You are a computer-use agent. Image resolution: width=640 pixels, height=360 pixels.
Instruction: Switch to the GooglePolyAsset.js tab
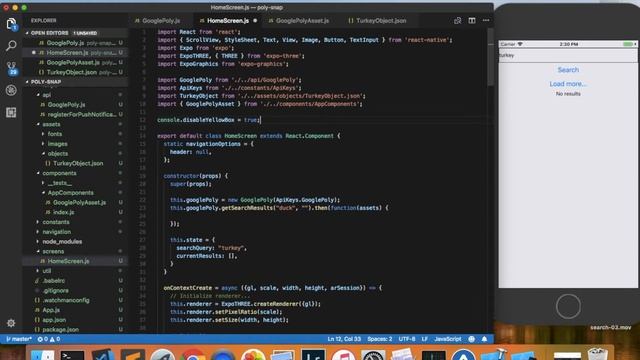point(302,20)
